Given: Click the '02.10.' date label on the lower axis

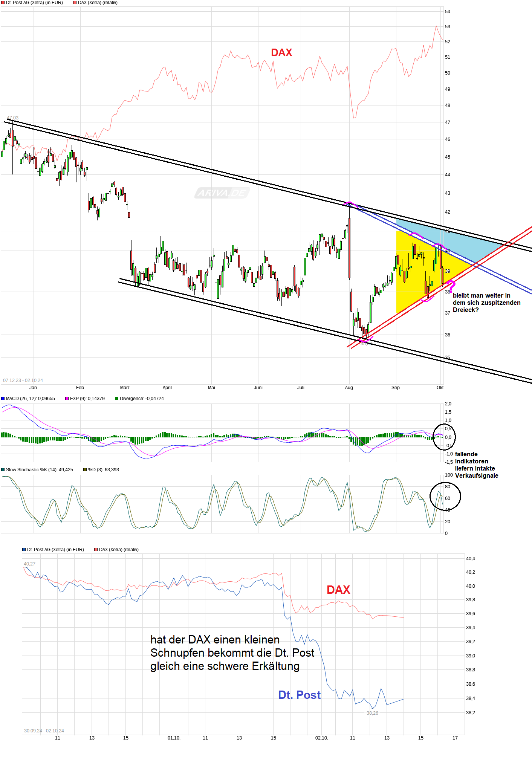Looking at the screenshot, I should pos(322,738).
